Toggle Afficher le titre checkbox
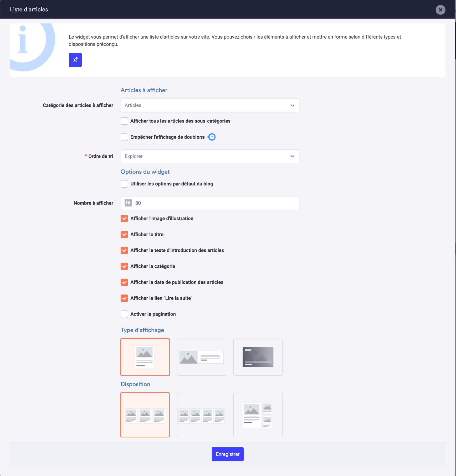The height and width of the screenshot is (476, 456). coord(124,235)
